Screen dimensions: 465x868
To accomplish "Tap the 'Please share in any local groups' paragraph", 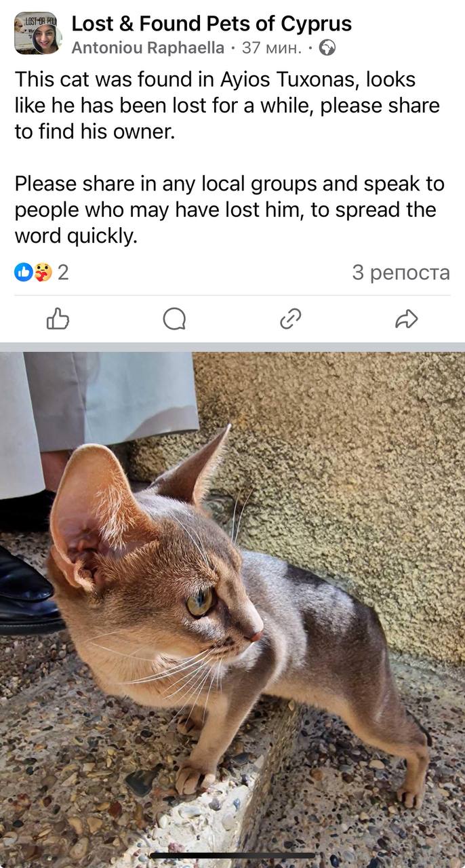I will click(229, 210).
